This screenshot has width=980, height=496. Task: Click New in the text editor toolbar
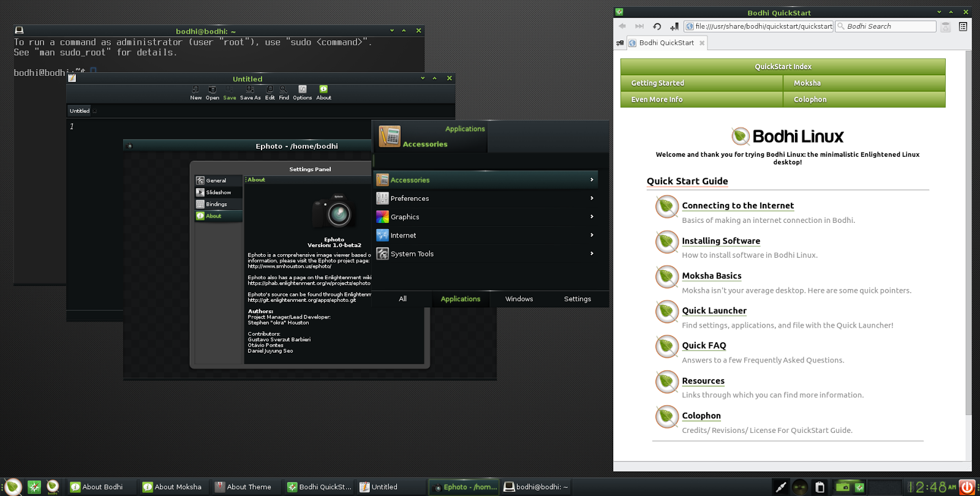point(195,92)
